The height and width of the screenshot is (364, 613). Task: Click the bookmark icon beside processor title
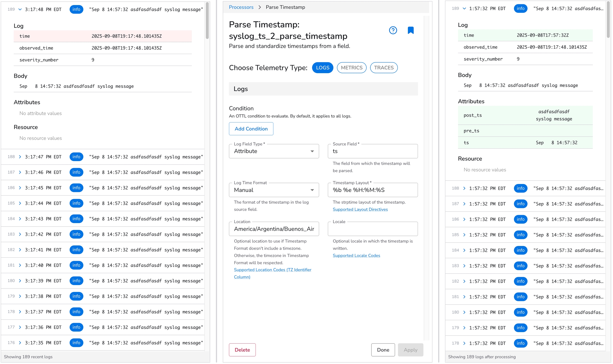coord(411,30)
